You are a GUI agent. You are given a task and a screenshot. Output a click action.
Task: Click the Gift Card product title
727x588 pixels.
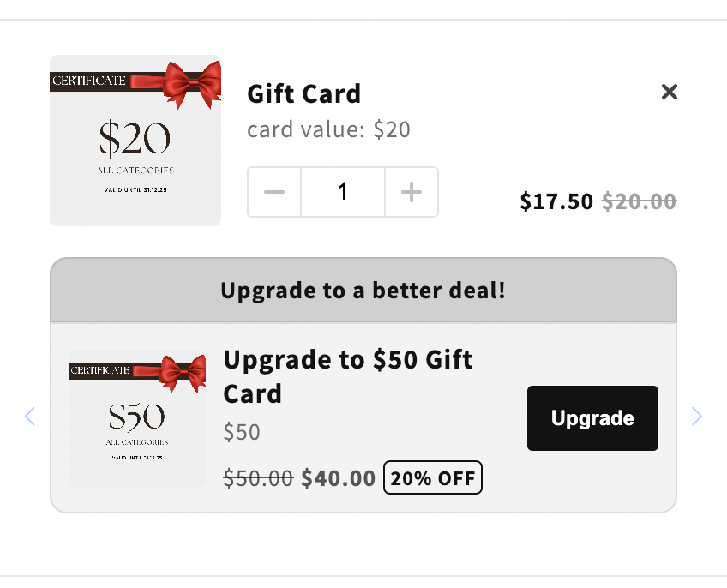click(303, 93)
